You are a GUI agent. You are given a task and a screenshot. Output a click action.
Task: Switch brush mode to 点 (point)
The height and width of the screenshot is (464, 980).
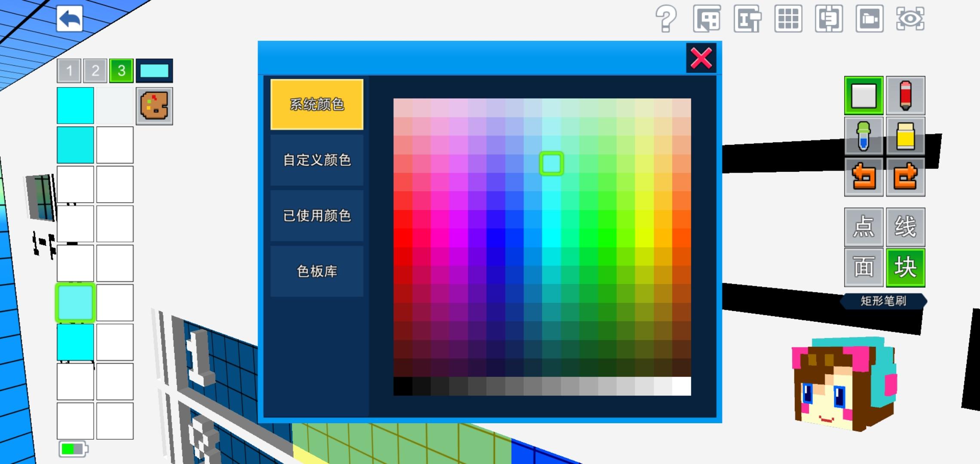coord(864,227)
